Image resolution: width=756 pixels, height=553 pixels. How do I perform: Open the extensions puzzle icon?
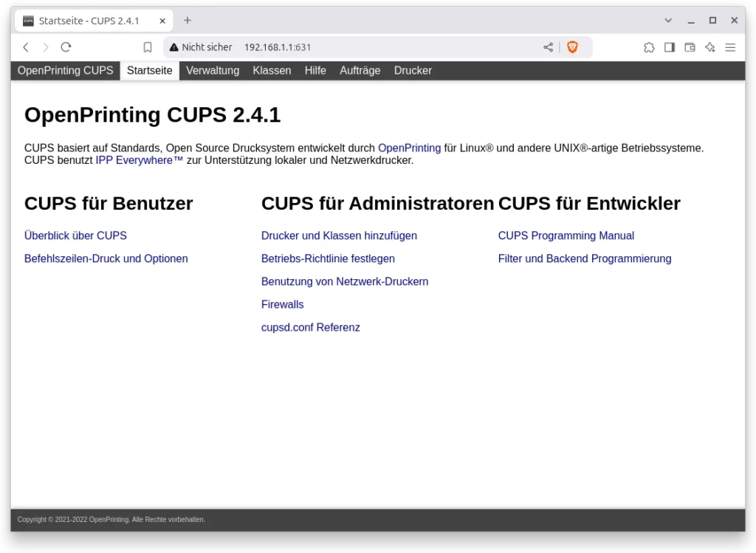(x=649, y=47)
